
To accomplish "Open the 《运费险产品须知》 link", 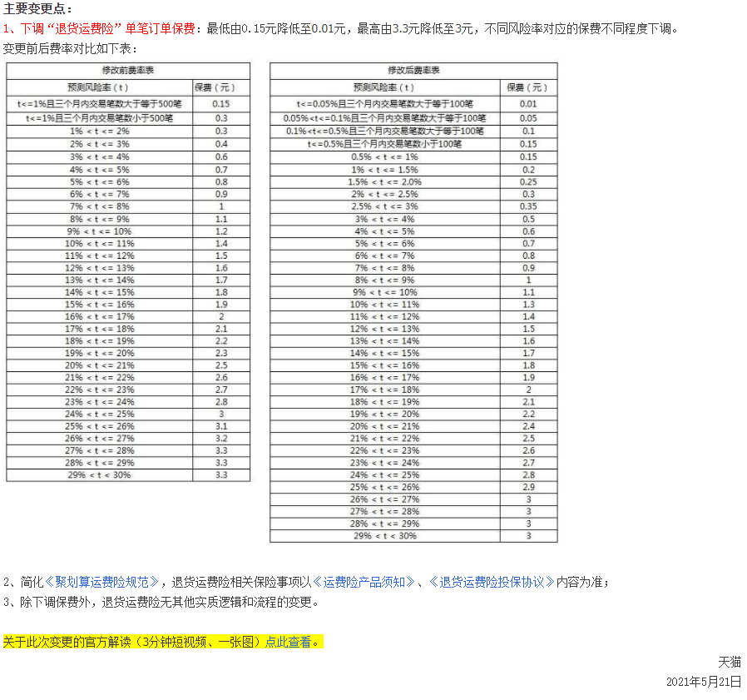I will (364, 582).
